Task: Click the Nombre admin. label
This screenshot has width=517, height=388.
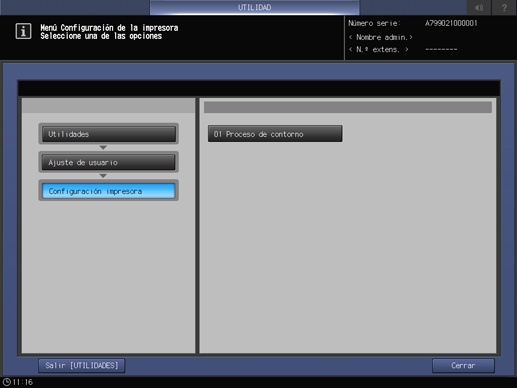Action: tap(381, 37)
